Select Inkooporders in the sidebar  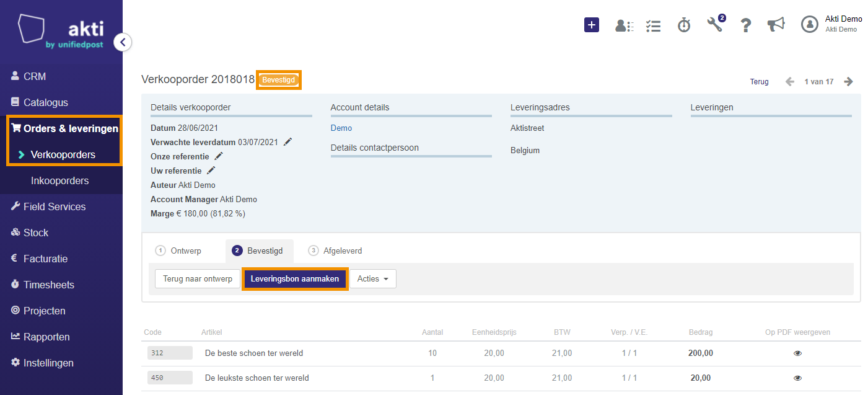[x=61, y=180]
